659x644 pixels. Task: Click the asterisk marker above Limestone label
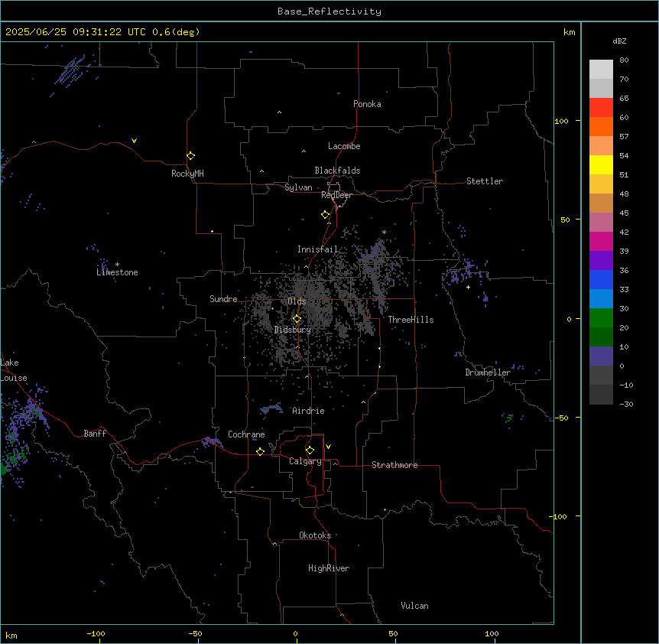(x=117, y=265)
